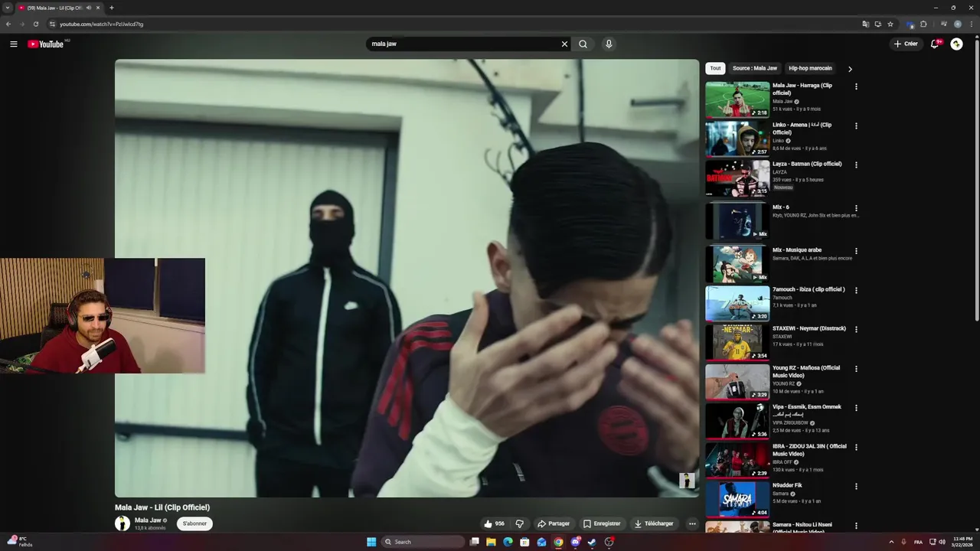Screen dimensions: 980x551
Task: Open 7amouch - ibiza title link
Action: 808,289
